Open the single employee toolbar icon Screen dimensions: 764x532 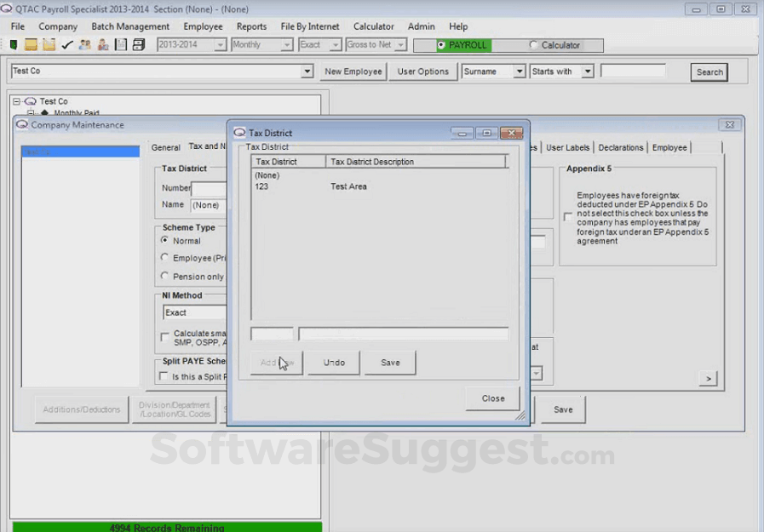(x=102, y=43)
